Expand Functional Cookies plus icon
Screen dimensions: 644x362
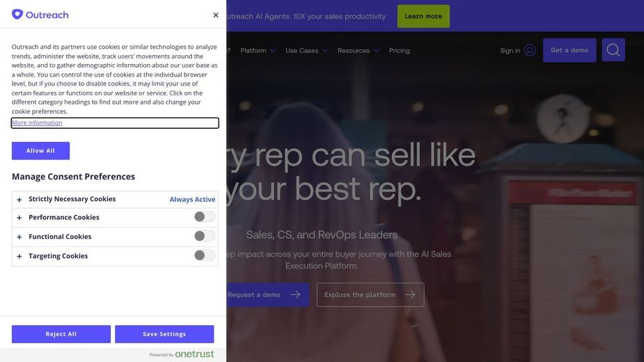(19, 237)
